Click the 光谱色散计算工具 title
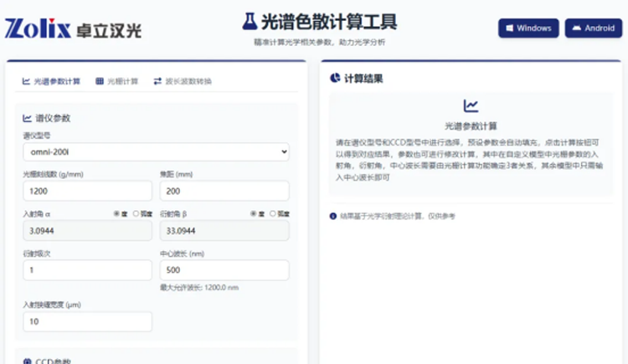The width and height of the screenshot is (628, 364). tap(329, 22)
